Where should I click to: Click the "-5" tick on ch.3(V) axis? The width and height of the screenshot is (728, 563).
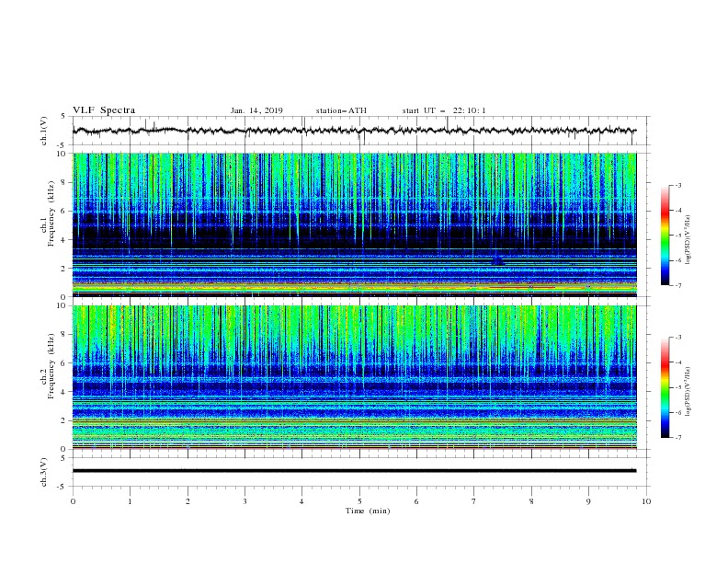click(x=63, y=487)
